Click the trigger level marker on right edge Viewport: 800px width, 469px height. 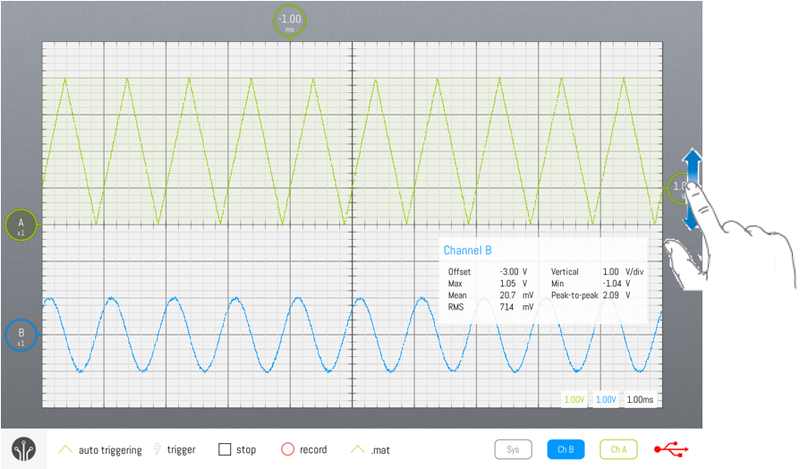[677, 186]
